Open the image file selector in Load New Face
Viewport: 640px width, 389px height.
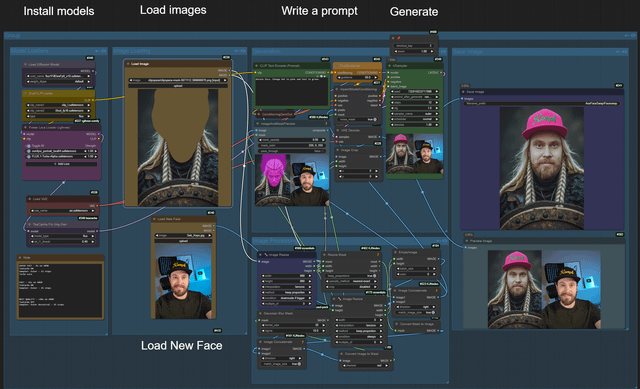(x=183, y=236)
